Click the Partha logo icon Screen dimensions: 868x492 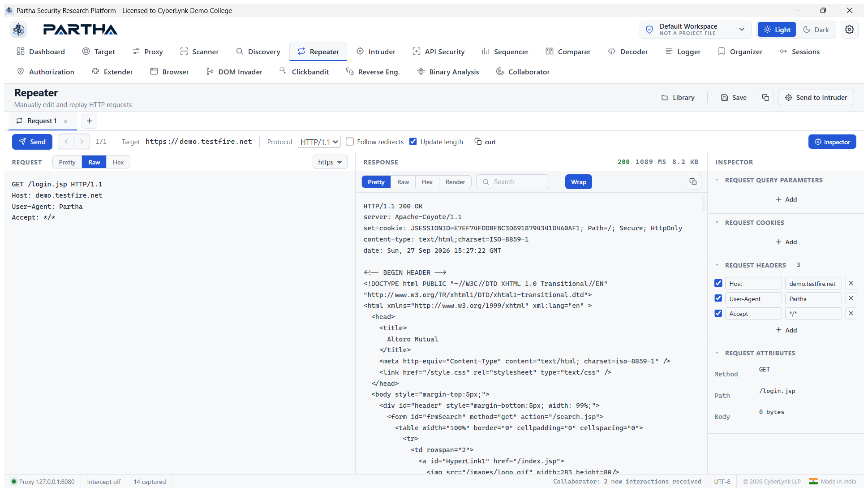[18, 30]
